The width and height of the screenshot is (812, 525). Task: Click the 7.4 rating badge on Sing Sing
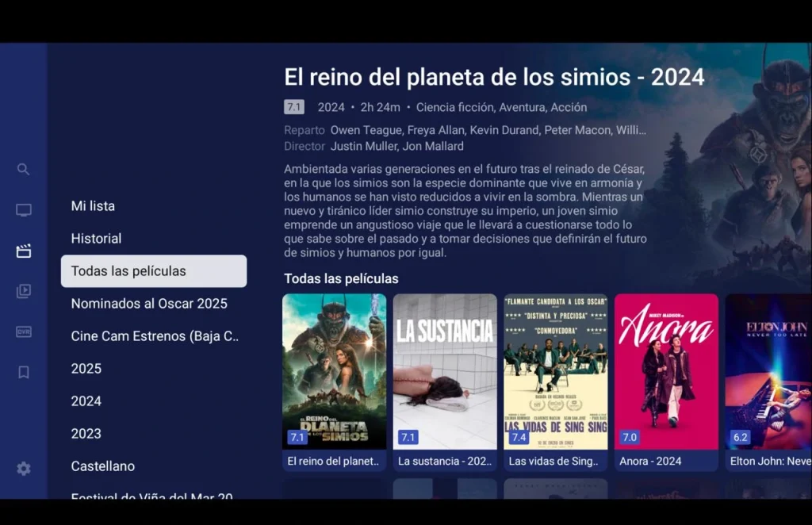click(x=519, y=438)
